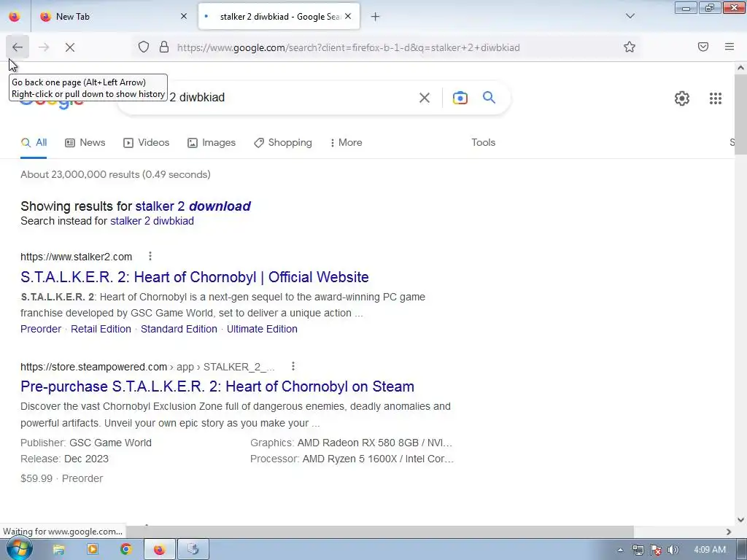Open a new tab with plus button
The height and width of the screenshot is (560, 747).
click(x=376, y=17)
